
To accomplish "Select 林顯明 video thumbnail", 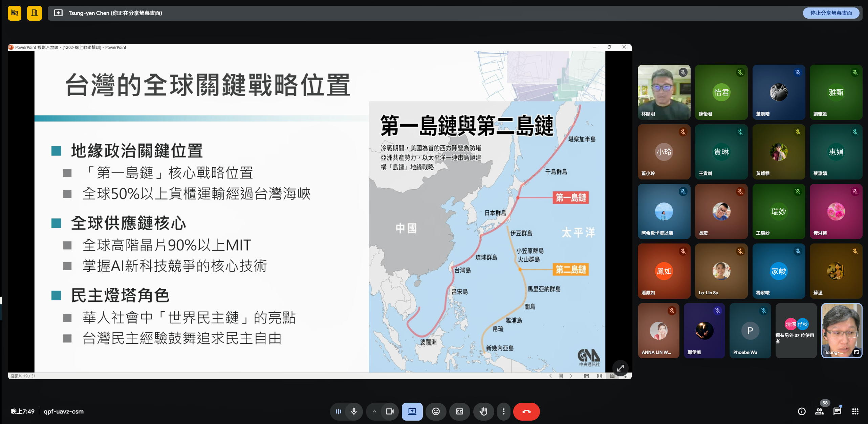I will click(x=664, y=92).
